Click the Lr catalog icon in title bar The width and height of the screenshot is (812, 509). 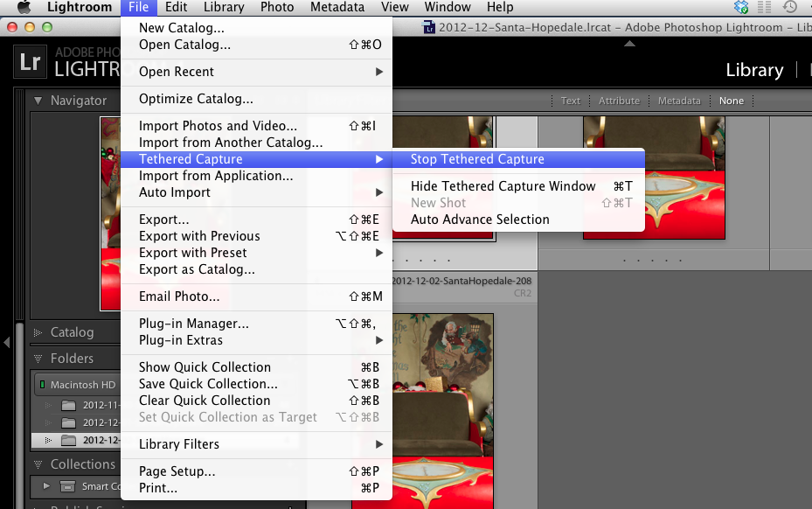click(428, 27)
